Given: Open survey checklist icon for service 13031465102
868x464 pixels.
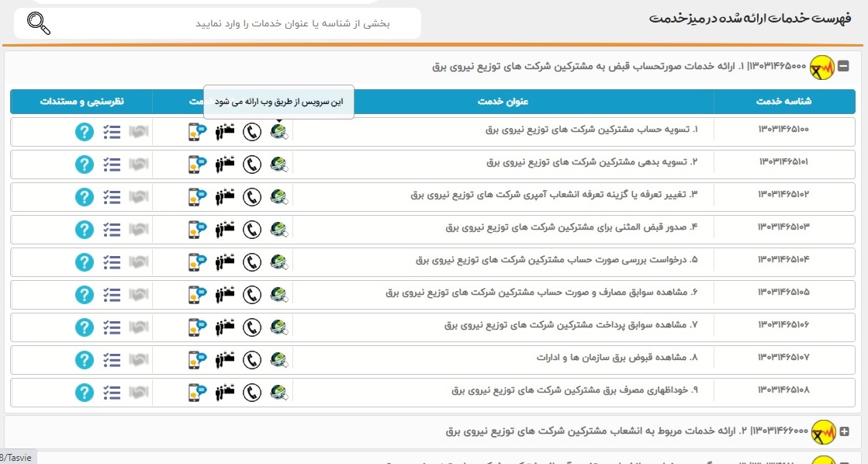Looking at the screenshot, I should coord(112,197).
